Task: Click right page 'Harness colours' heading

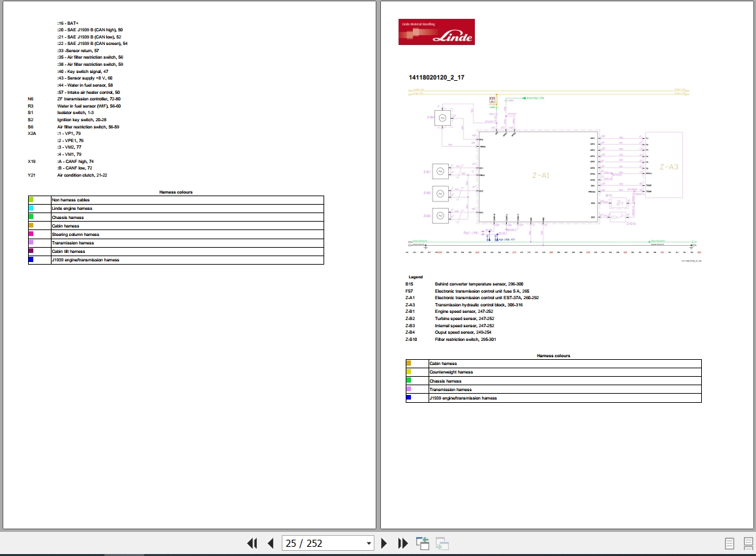Action: click(x=554, y=356)
